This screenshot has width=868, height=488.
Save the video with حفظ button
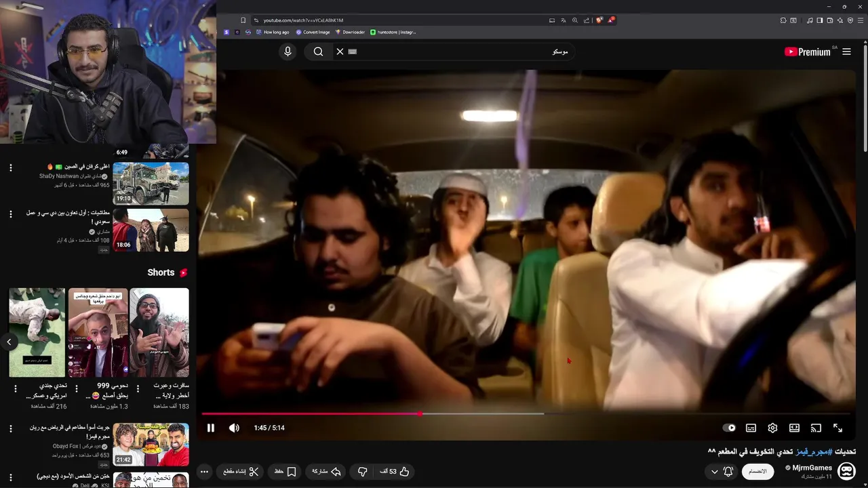coord(285,472)
